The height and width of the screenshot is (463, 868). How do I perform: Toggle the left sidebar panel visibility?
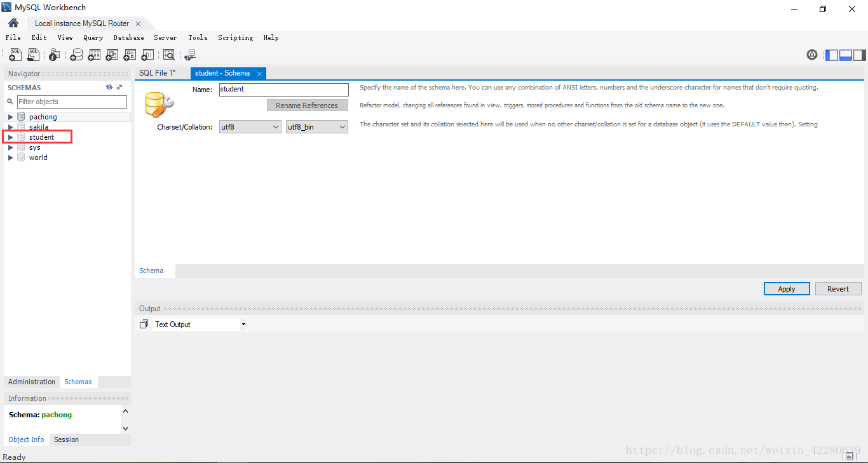click(x=832, y=55)
